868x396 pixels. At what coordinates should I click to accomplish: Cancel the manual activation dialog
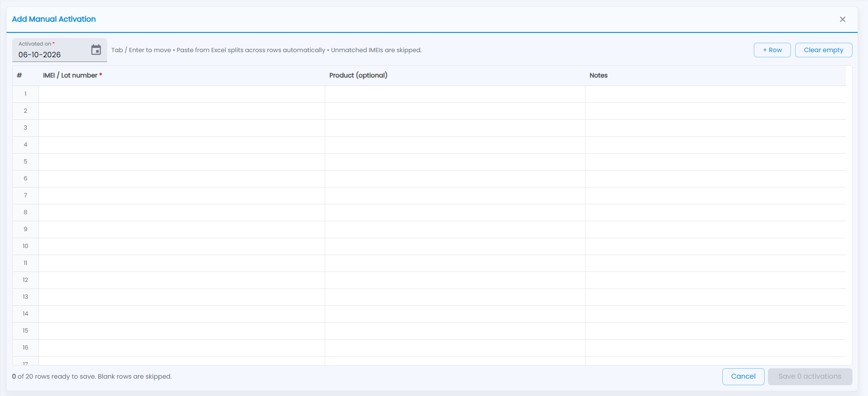coord(743,376)
